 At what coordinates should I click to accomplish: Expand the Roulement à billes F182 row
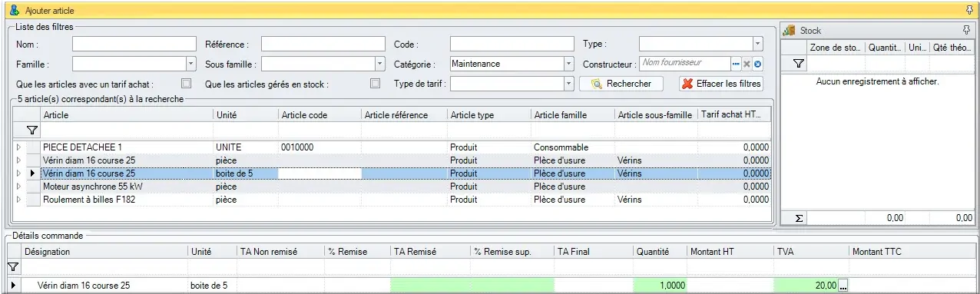(18, 200)
